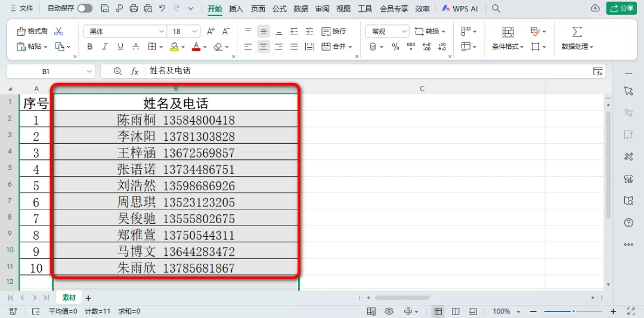Decrease font size with A- icon
The height and width of the screenshot is (318, 644).
pos(226,31)
